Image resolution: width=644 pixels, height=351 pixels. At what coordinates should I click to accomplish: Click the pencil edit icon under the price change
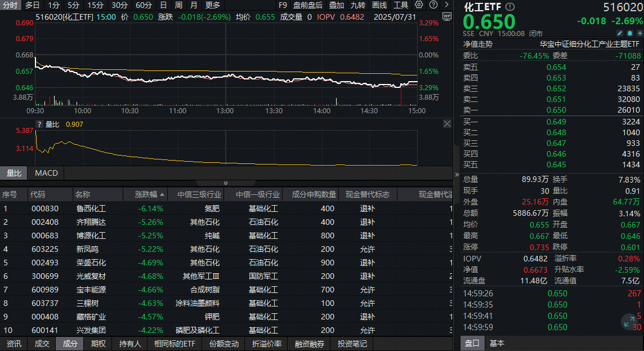pyautogui.click(x=619, y=33)
